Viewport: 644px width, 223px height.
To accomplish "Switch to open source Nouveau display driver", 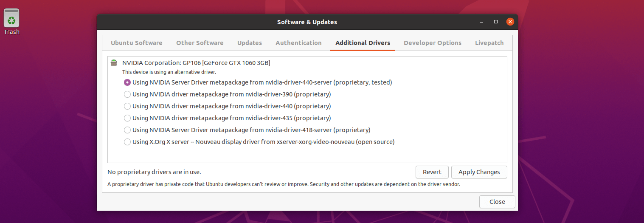I will pyautogui.click(x=127, y=142).
